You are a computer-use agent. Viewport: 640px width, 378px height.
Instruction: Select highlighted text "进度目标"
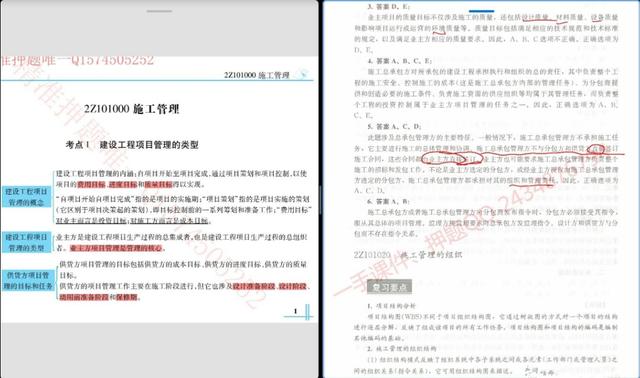tap(123, 185)
